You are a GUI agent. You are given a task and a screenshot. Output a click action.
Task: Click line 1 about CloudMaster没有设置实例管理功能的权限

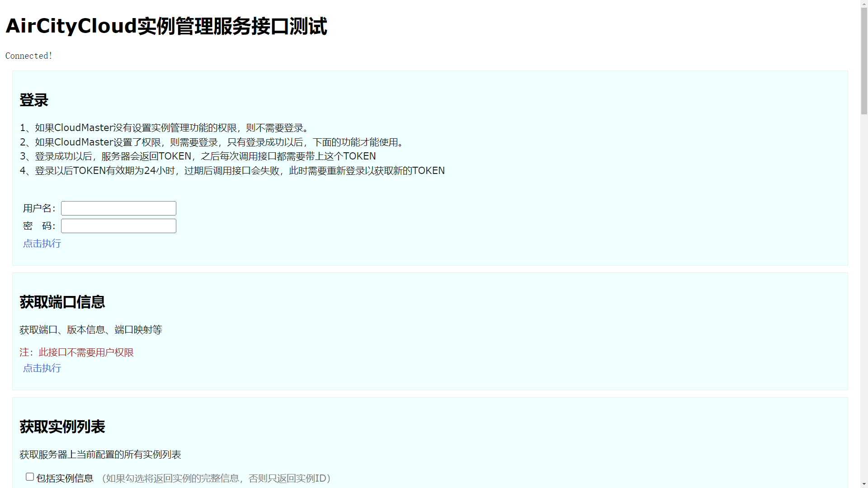[165, 128]
